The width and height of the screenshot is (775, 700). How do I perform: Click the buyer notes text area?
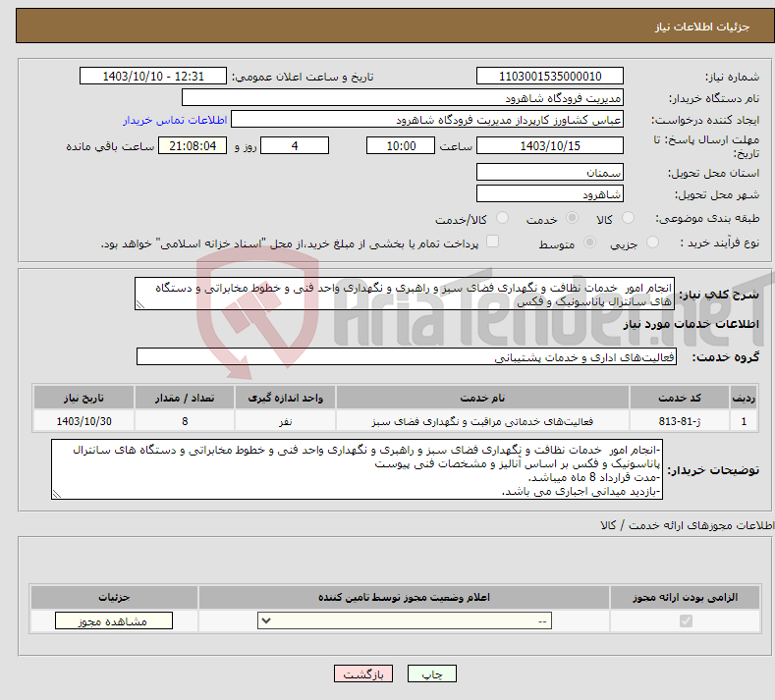click(x=357, y=470)
